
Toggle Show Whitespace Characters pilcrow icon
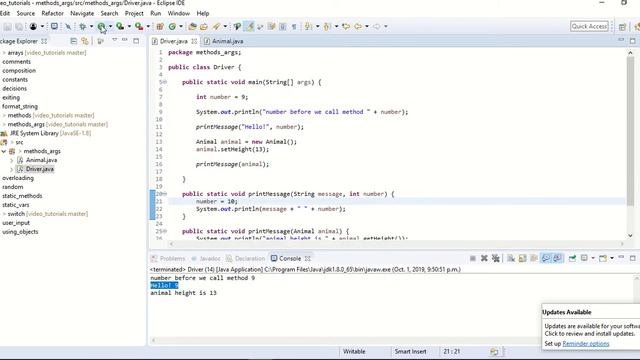(294, 27)
